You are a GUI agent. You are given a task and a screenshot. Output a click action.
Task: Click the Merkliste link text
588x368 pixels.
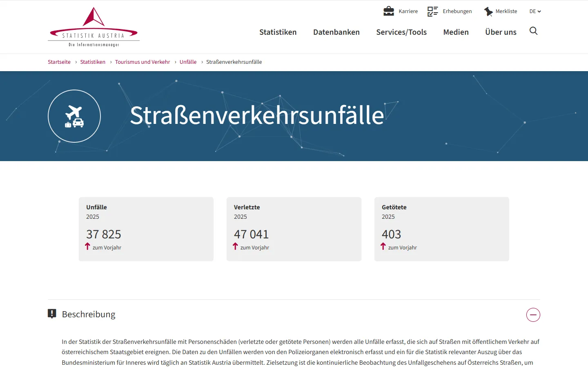click(x=506, y=11)
